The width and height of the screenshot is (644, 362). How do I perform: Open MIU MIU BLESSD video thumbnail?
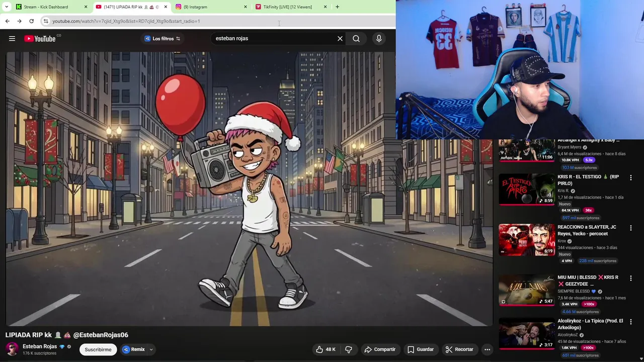[527, 290]
